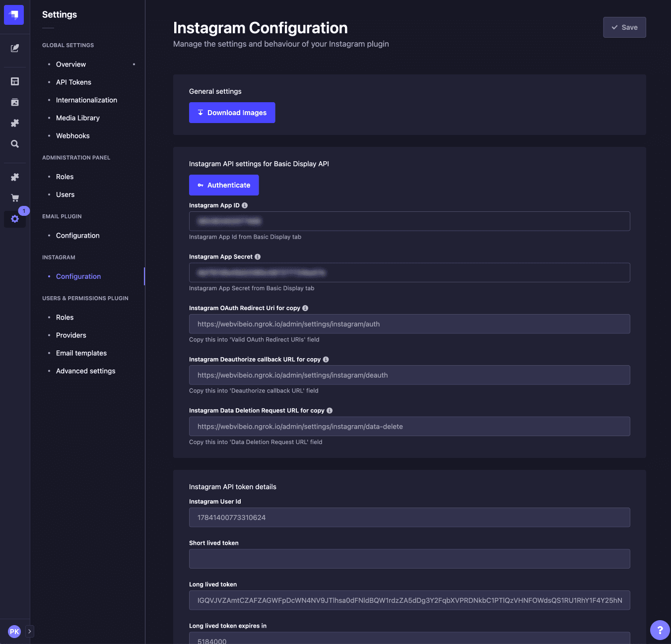Screen dimensions: 671x644
Task: Open the Content Manager pencil icon
Action: [x=15, y=48]
